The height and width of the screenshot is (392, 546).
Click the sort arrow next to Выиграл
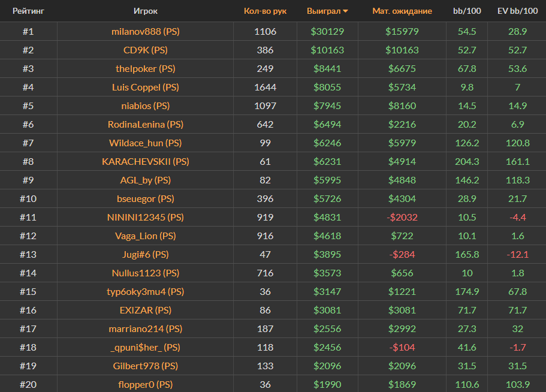coord(345,11)
